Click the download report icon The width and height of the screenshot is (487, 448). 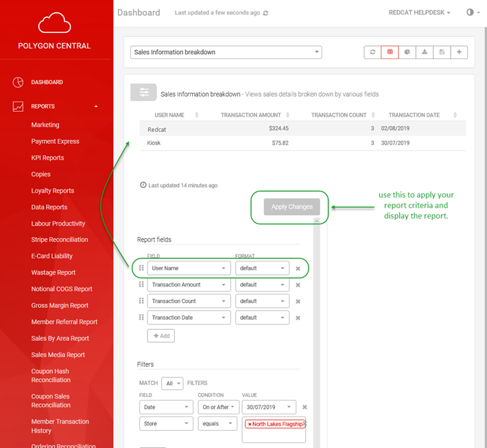coord(425,52)
